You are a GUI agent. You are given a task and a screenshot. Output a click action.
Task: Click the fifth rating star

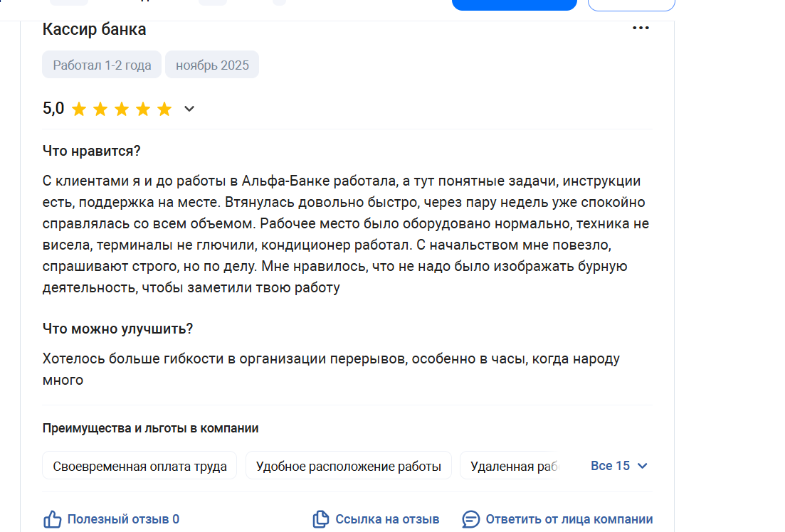(164, 109)
